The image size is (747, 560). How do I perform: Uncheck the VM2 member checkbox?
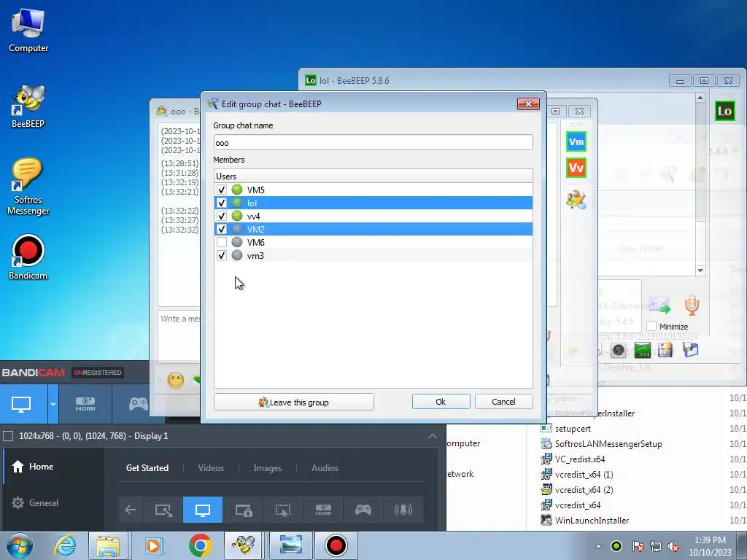[x=222, y=229]
